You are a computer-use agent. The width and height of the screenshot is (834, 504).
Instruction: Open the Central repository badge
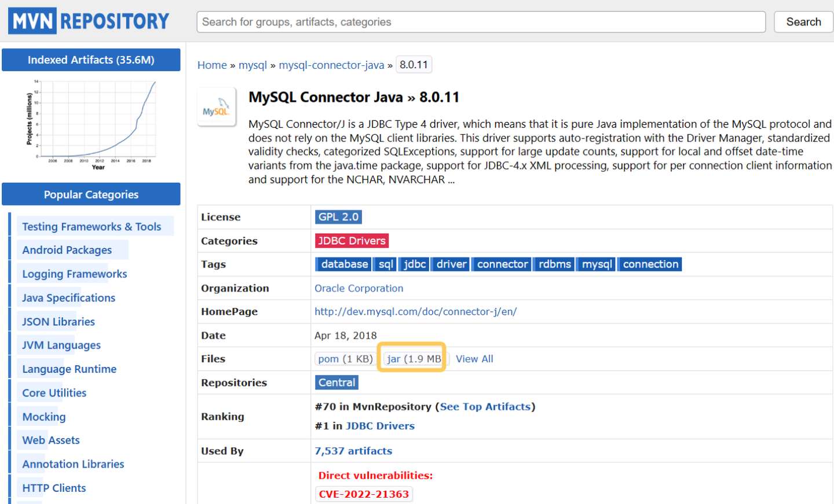pos(336,382)
